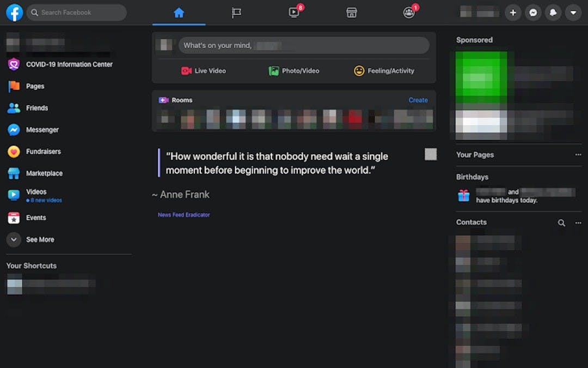Screen dimensions: 588x368
Task: Click the What's on your mind box
Action: point(304,45)
